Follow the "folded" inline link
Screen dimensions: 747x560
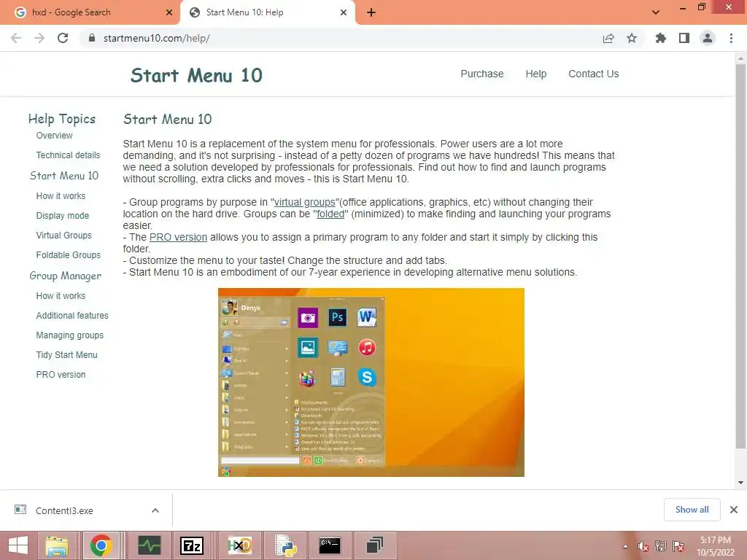[330, 214]
